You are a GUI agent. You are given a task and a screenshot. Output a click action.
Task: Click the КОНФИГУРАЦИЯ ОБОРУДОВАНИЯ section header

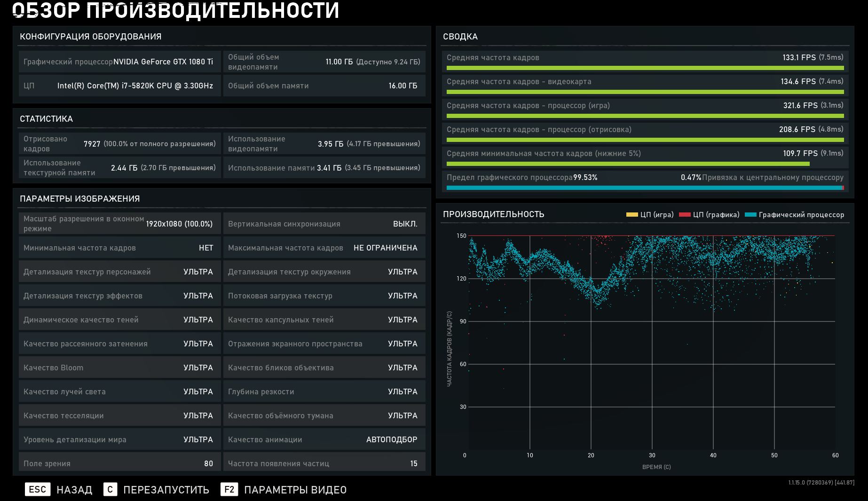[x=90, y=37]
